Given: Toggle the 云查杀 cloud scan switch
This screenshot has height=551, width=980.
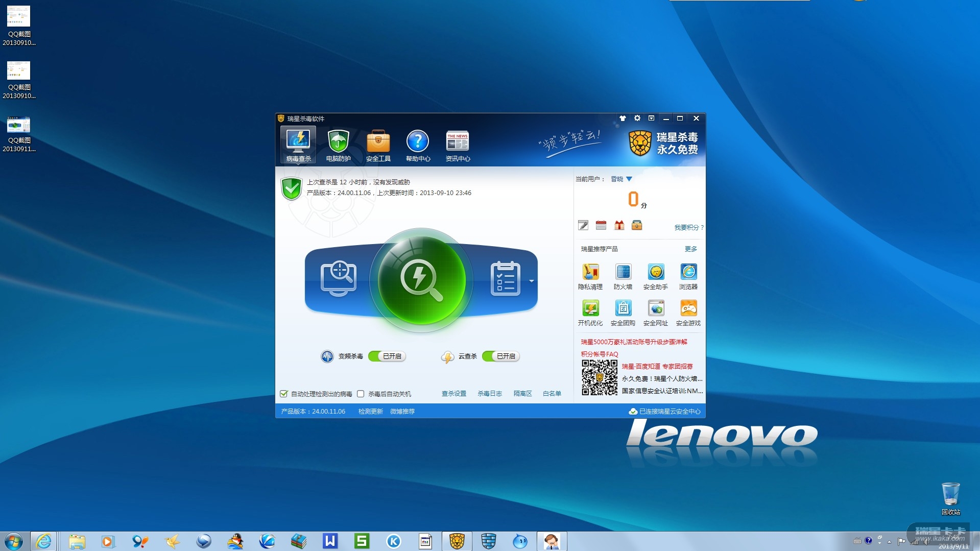Looking at the screenshot, I should point(500,356).
